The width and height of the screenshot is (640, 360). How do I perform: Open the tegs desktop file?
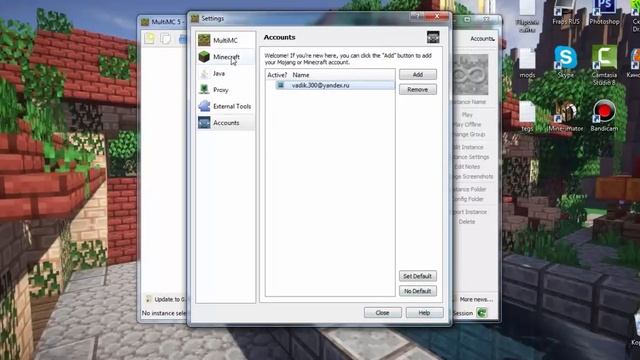(x=527, y=117)
